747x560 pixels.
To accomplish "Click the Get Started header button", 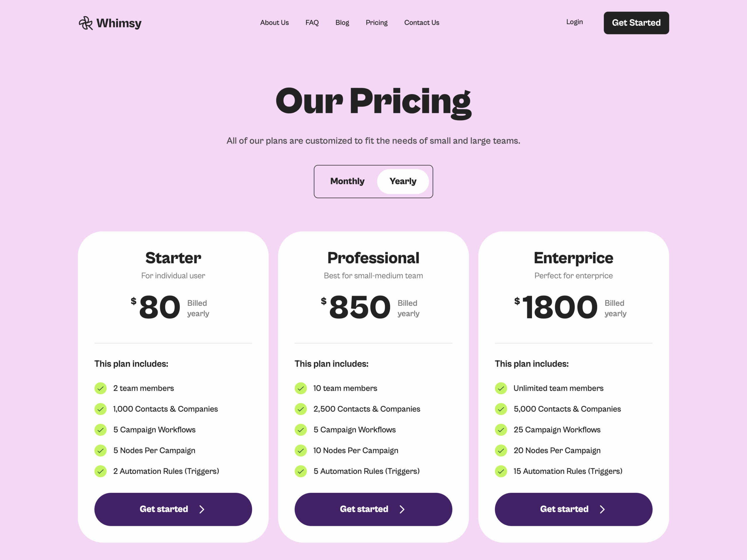I will coord(636,23).
